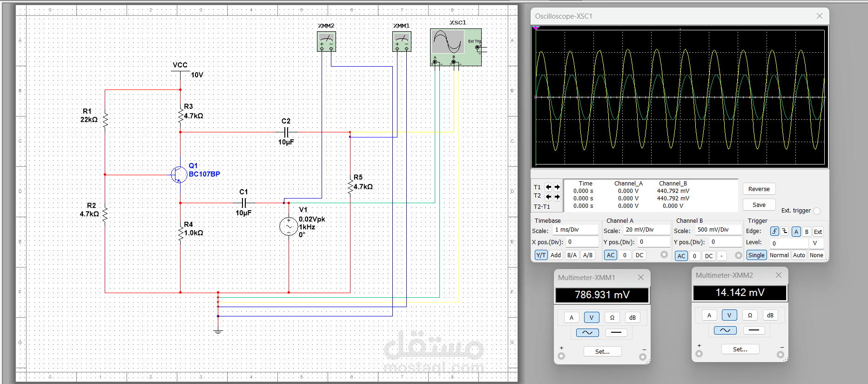Open Timebase Scale 1 ms/Div field
This screenshot has width=868, height=384.
click(x=575, y=230)
